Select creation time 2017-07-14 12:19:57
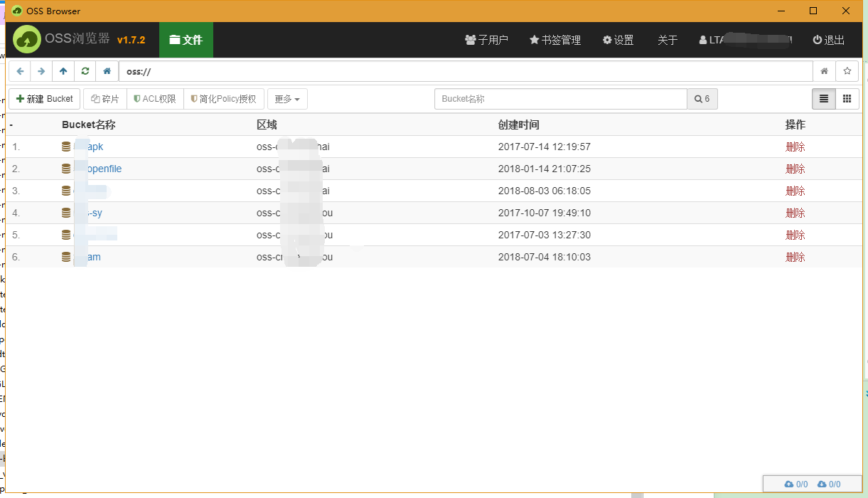The width and height of the screenshot is (868, 498). [545, 147]
